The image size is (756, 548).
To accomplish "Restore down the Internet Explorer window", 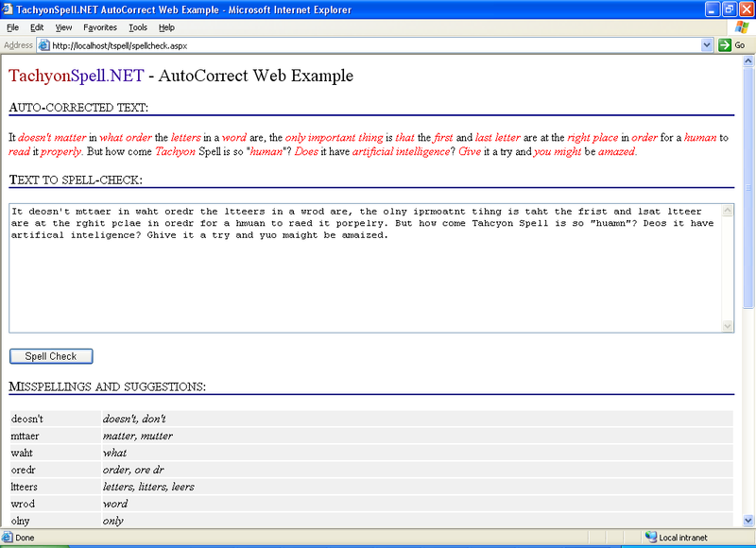I will click(729, 9).
